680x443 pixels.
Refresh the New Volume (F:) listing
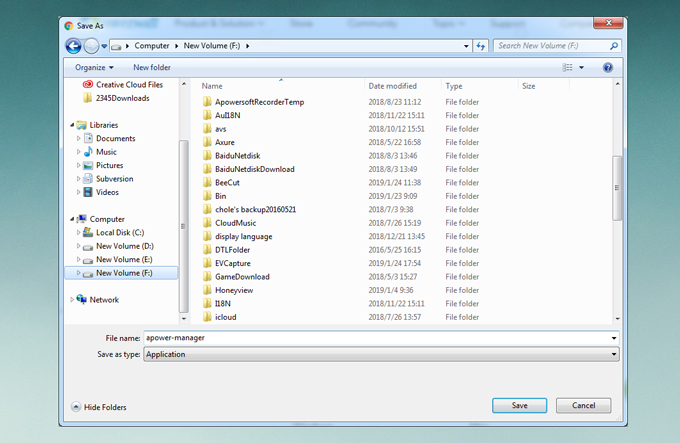(481, 46)
